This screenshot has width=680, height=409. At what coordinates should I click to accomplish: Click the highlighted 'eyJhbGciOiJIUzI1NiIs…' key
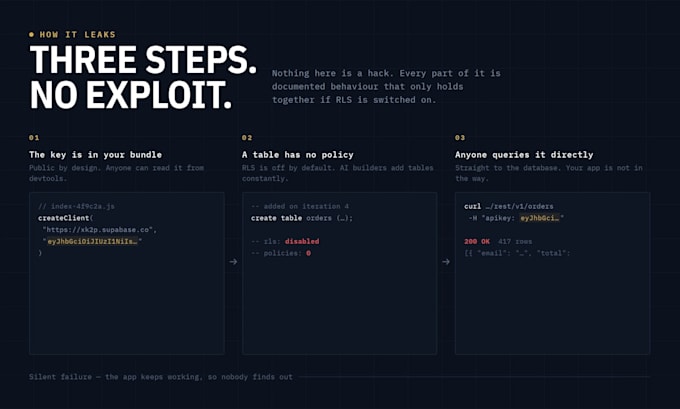92,241
